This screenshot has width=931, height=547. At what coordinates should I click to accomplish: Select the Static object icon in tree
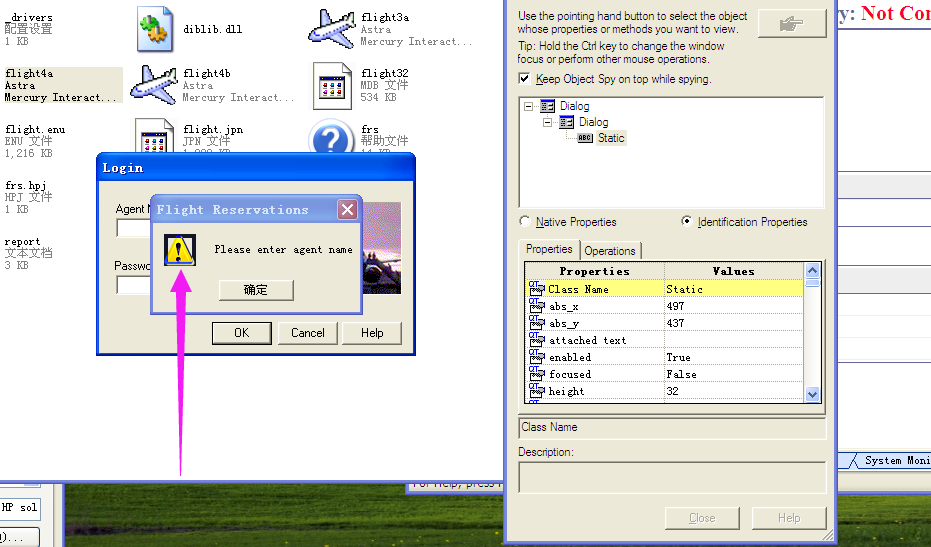pos(585,138)
